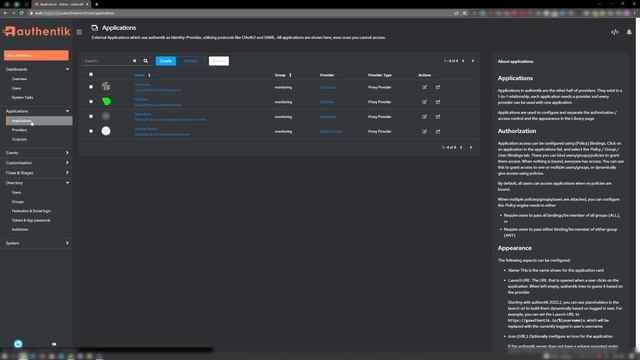Check the NetData row checkbox
Viewport: 640px width, 360px height.
(x=91, y=102)
